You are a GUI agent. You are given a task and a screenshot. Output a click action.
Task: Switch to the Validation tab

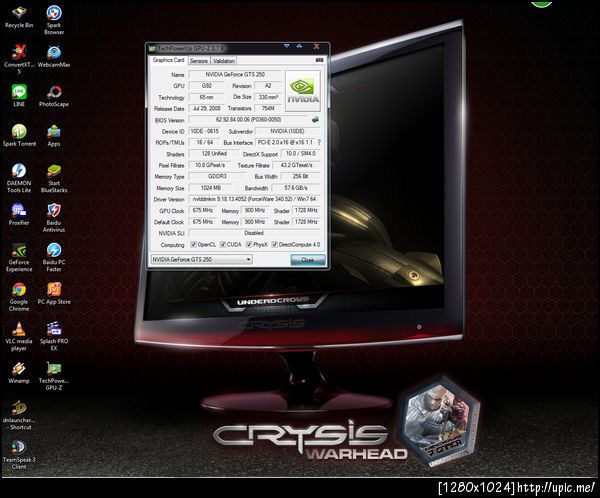[224, 60]
